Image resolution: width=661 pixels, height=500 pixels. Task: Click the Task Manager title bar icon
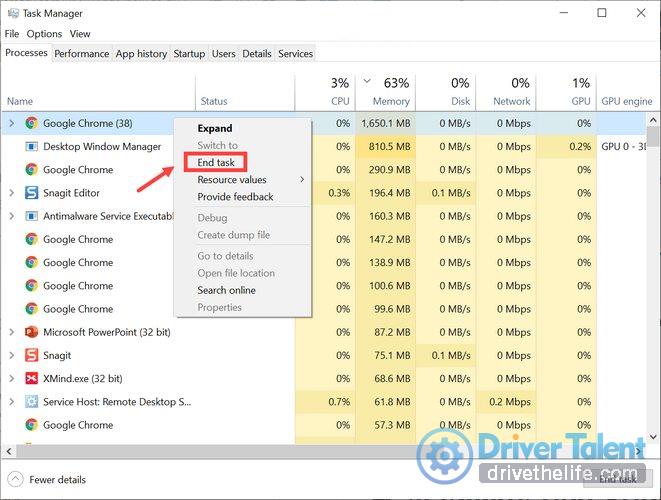pyautogui.click(x=13, y=13)
